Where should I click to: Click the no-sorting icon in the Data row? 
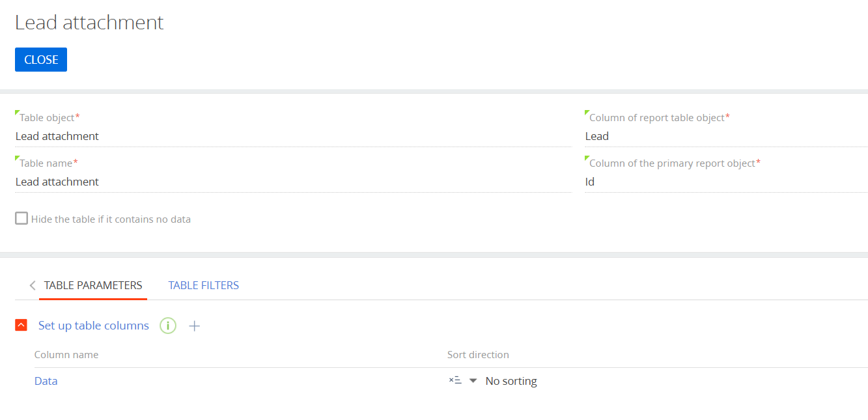click(455, 381)
